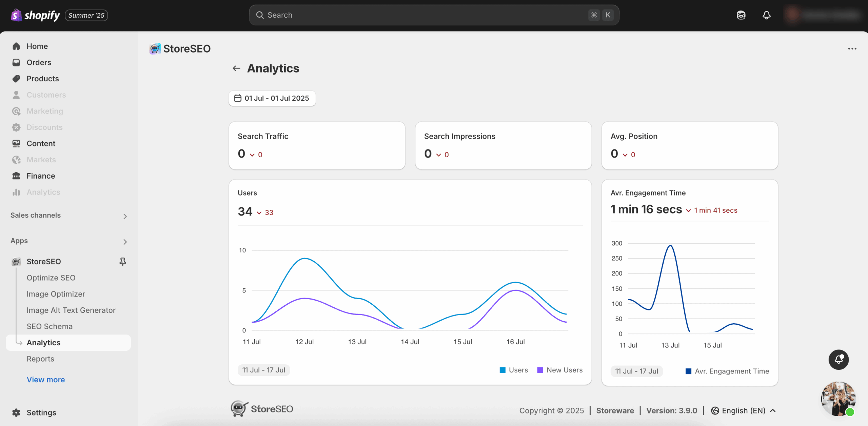The width and height of the screenshot is (868, 426).
Task: Click the Search Traffic card
Action: (x=317, y=146)
